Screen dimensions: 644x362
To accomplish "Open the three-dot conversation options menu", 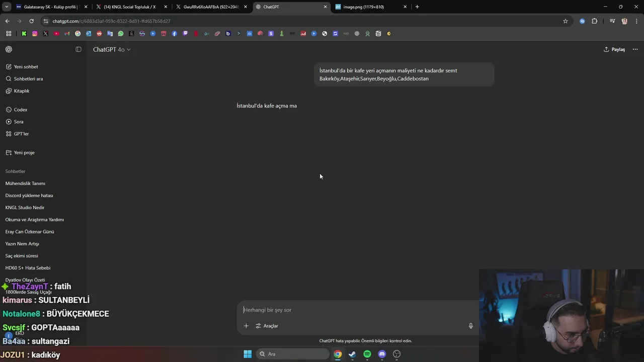I will click(635, 49).
